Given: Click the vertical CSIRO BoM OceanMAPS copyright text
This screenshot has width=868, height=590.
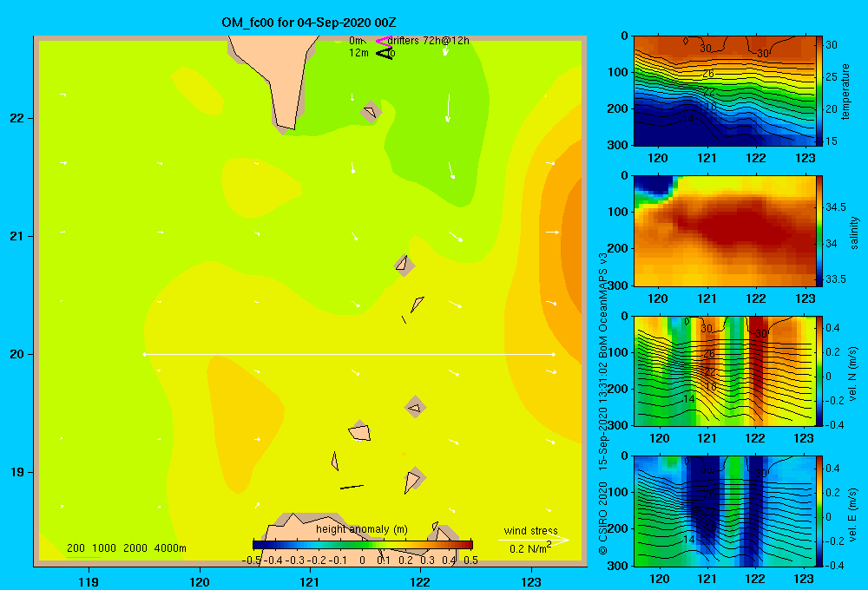Looking at the screenshot, I should (x=603, y=404).
